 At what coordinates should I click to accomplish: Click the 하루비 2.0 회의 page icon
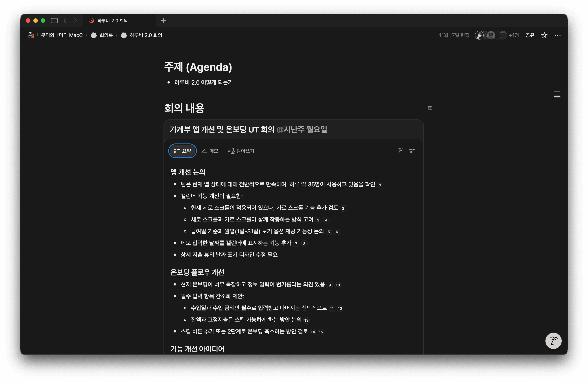(x=124, y=35)
